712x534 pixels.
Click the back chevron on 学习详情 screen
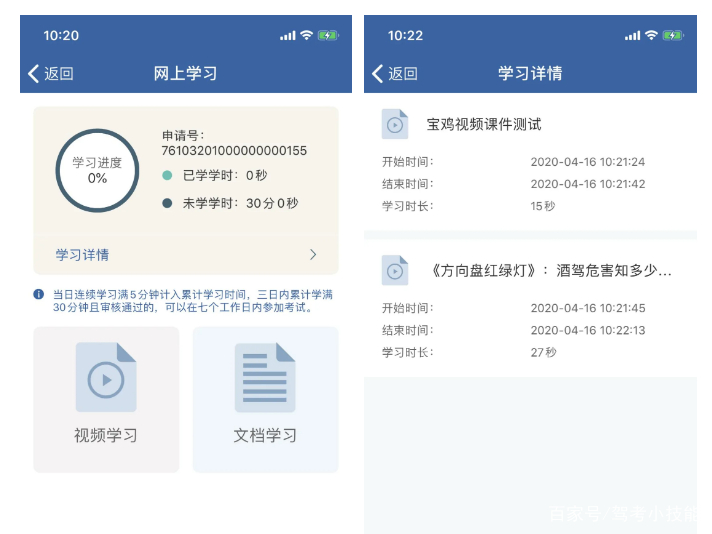click(377, 74)
